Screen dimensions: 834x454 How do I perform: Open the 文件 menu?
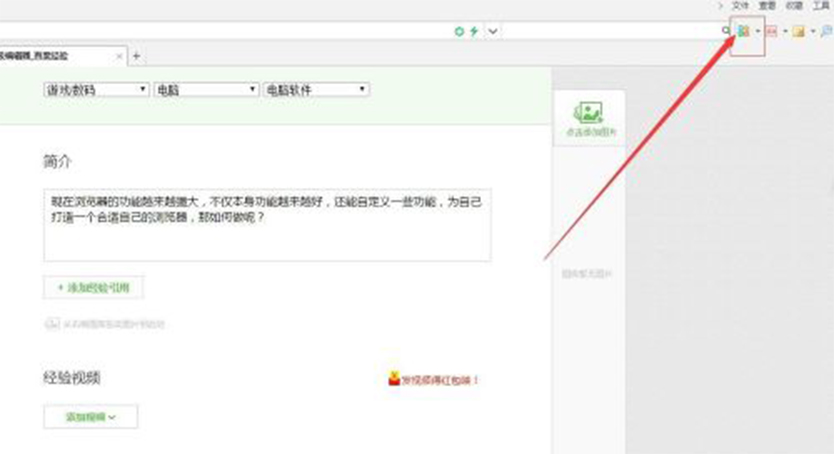coord(740,5)
